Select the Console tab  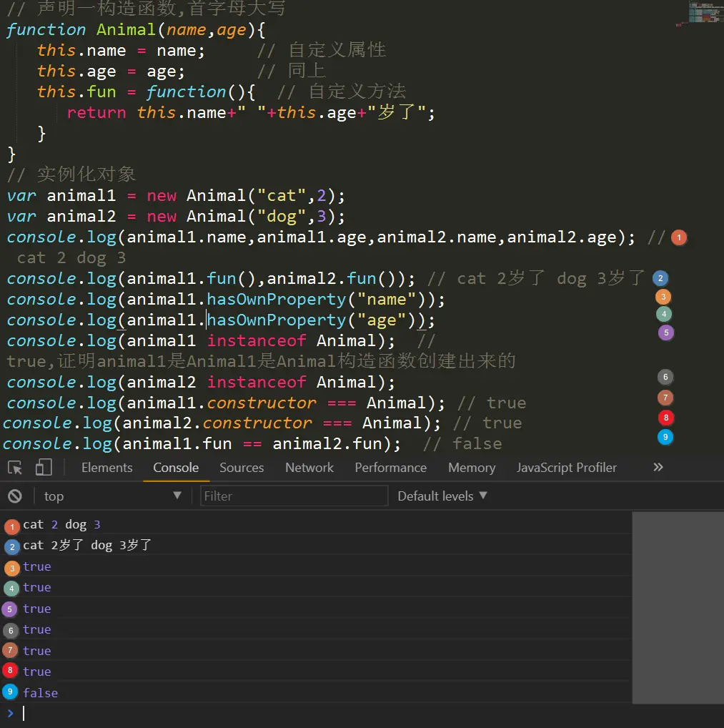coord(176,468)
